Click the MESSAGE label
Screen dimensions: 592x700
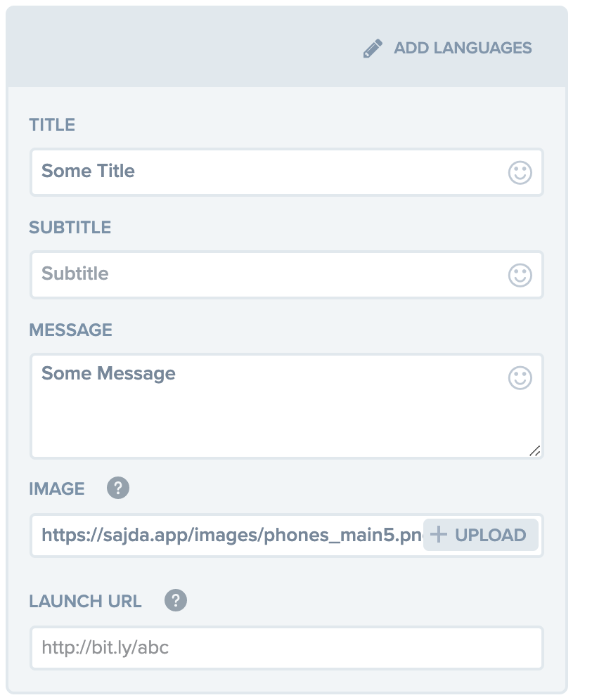click(70, 330)
